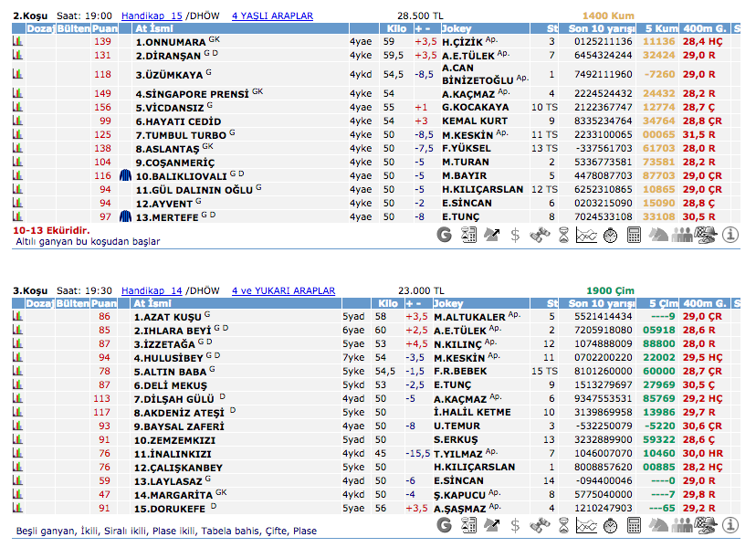Click the calculator icon under race 2
Viewport: 756px width, 558px height.
tap(635, 235)
